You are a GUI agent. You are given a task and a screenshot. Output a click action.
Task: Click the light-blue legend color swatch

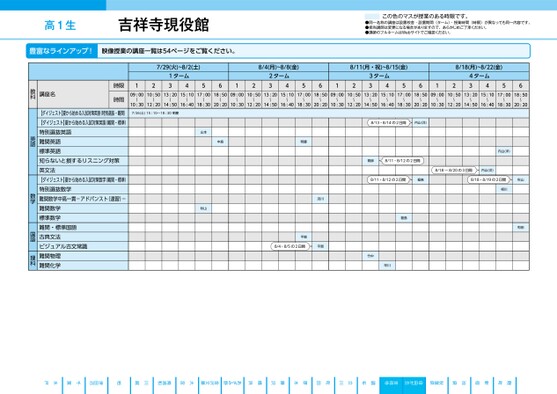pyautogui.click(x=372, y=16)
